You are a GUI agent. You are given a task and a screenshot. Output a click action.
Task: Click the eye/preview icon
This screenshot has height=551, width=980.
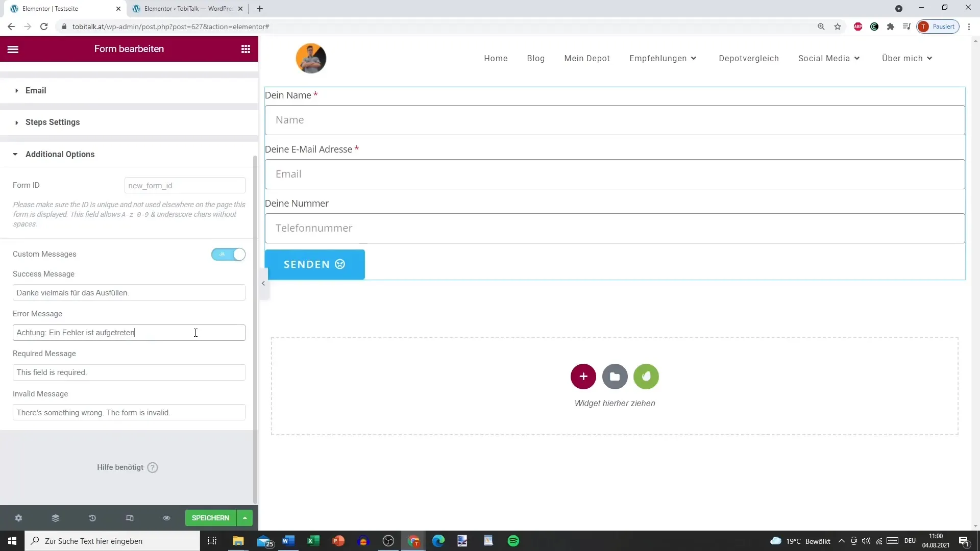tap(166, 517)
